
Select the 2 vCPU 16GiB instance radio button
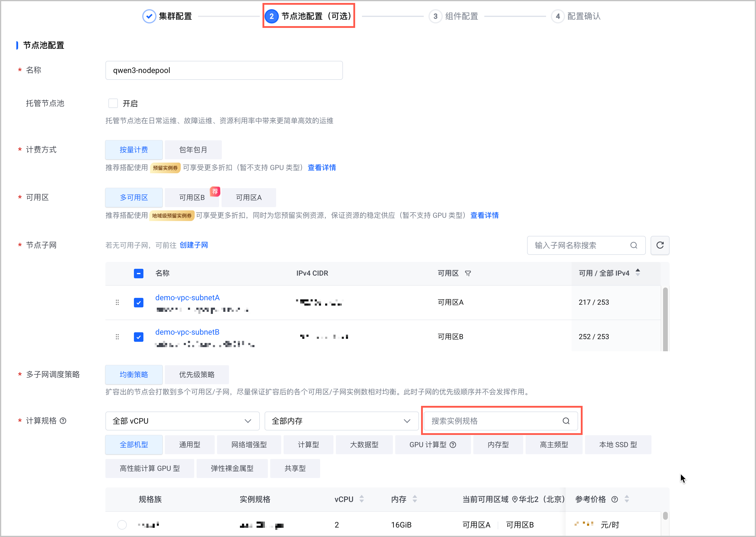point(122,525)
